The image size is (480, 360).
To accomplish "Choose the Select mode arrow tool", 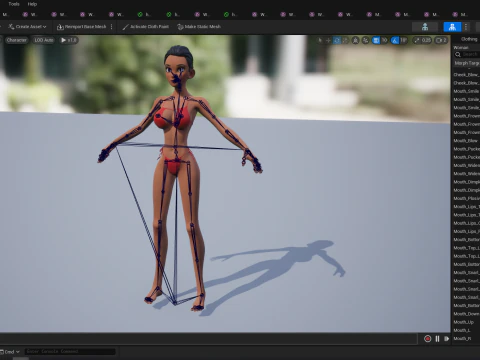I will [320, 40].
